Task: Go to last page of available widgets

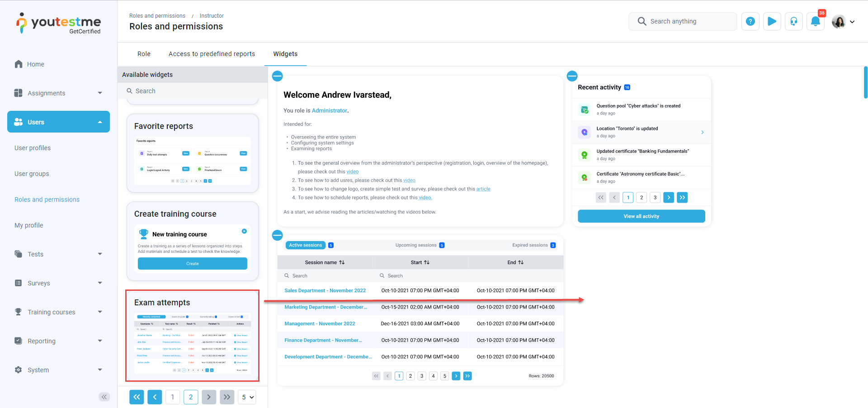Action: click(x=227, y=397)
